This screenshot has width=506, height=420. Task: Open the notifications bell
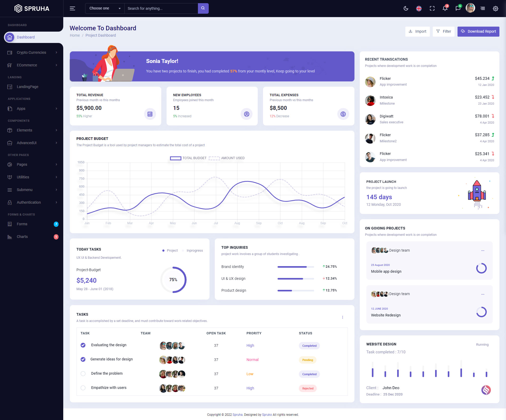445,8
